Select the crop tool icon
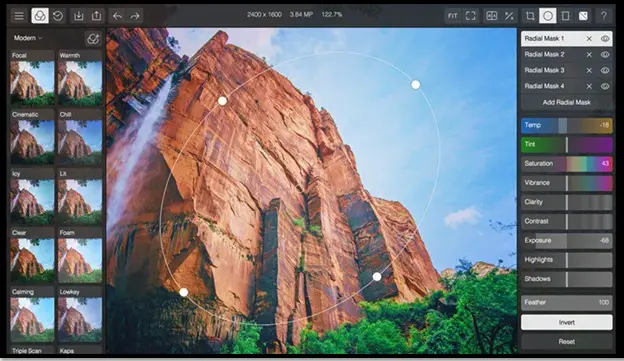The image size is (624, 361). click(530, 16)
